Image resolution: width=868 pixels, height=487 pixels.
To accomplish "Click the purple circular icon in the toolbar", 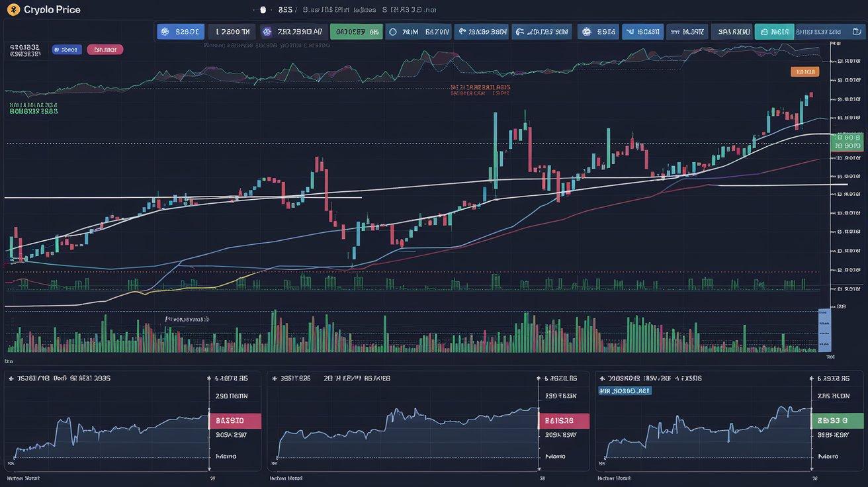I will point(267,31).
